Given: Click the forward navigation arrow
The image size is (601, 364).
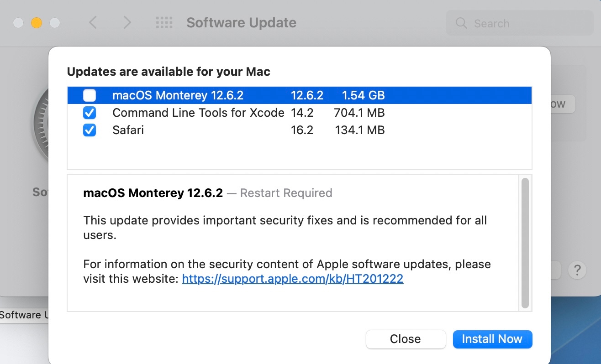Looking at the screenshot, I should 127,22.
